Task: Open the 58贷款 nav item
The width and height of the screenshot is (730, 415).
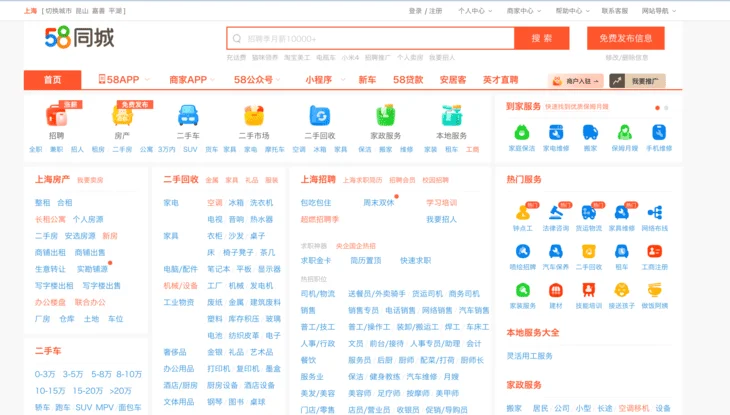Action: point(408,80)
